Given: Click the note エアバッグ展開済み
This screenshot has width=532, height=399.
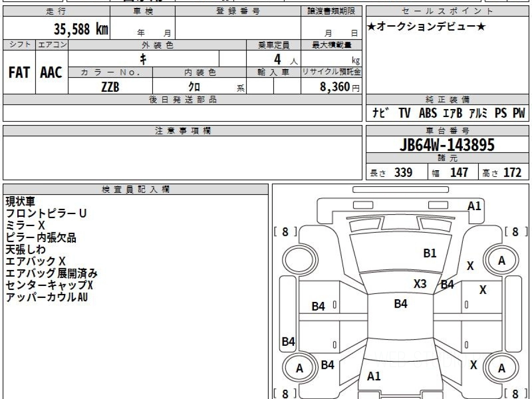Looking at the screenshot, I should (x=51, y=273).
